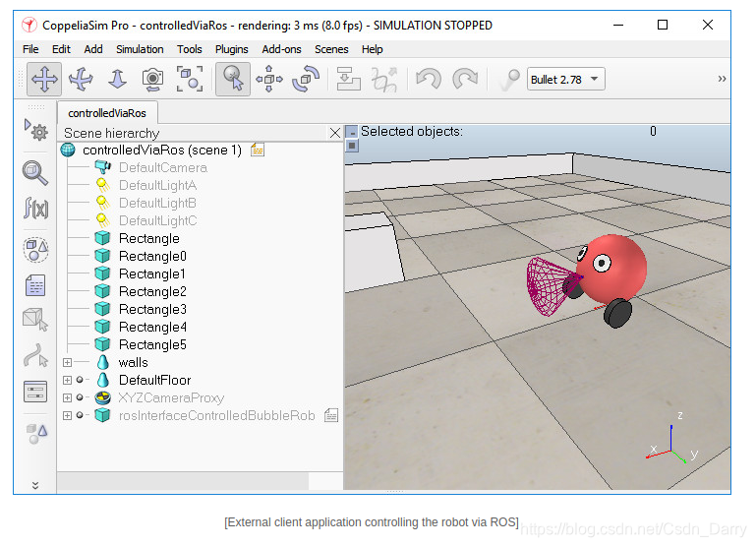Select DefaultLightC in hierarchy

pos(157,221)
